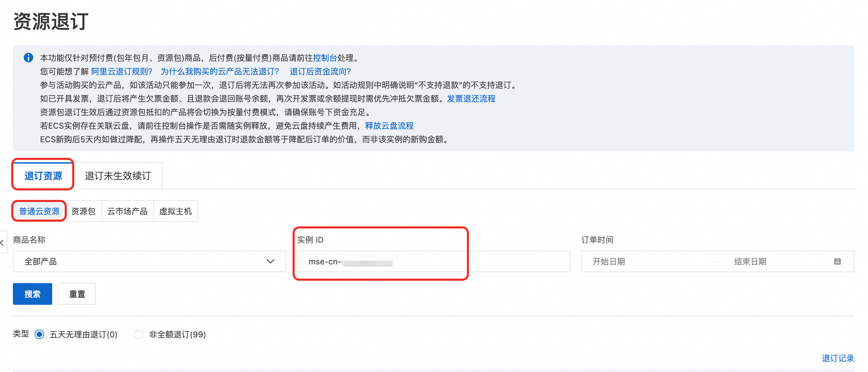Open 阿里云退订规则 help link
The height and width of the screenshot is (372, 868).
coord(122,71)
